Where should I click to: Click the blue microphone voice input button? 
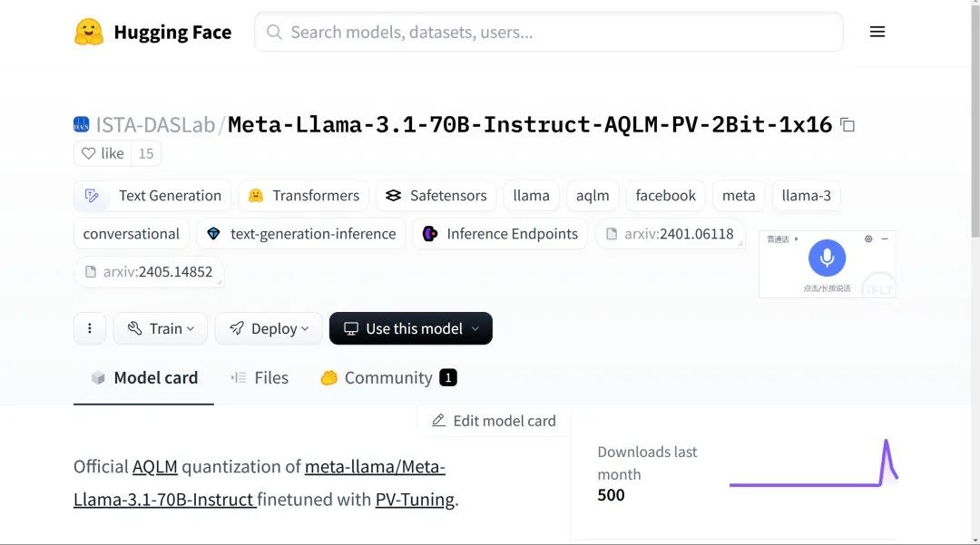pyautogui.click(x=827, y=258)
